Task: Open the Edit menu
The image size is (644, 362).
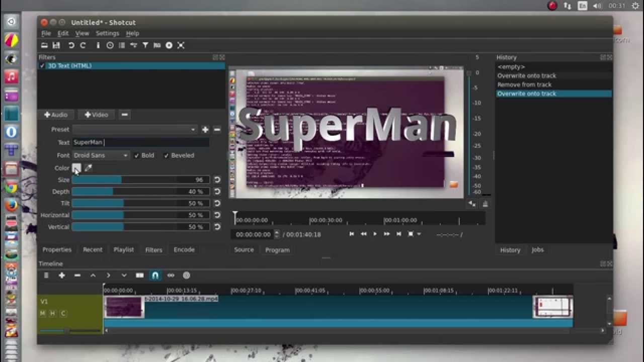Action: pos(63,33)
